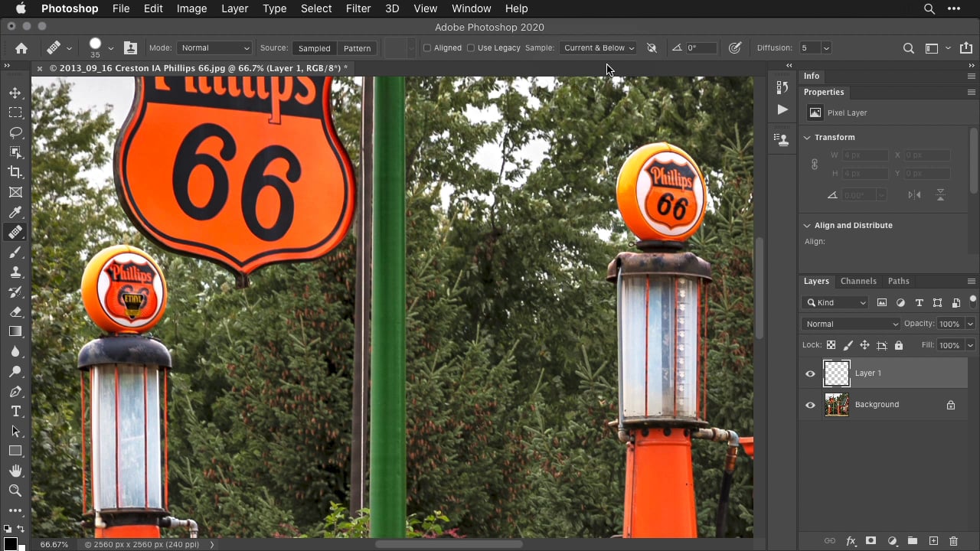Open the layer Kind filter dropdown
This screenshot has width=980, height=551.
click(835, 302)
